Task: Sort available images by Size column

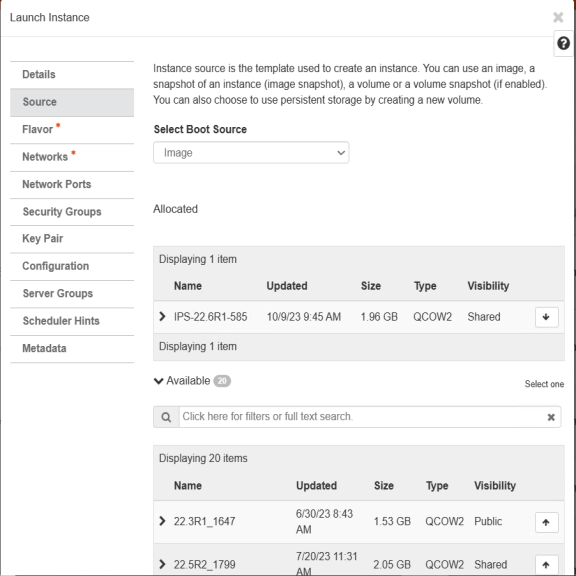Action: 384,486
